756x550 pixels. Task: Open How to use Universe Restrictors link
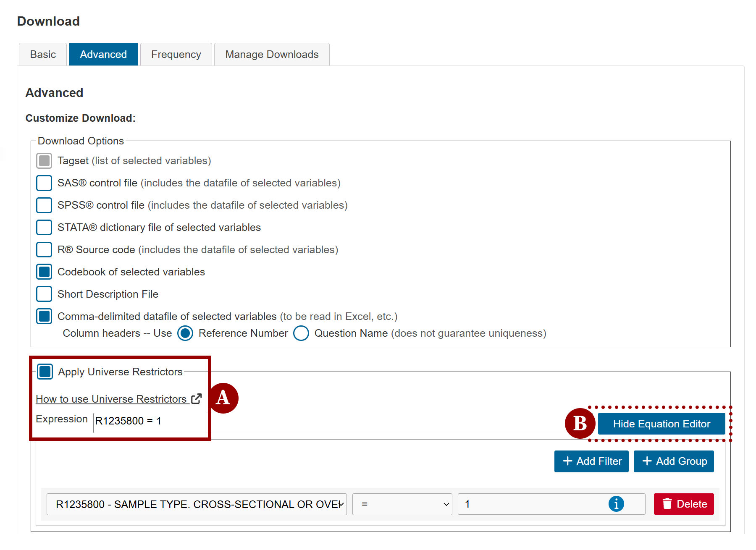111,399
